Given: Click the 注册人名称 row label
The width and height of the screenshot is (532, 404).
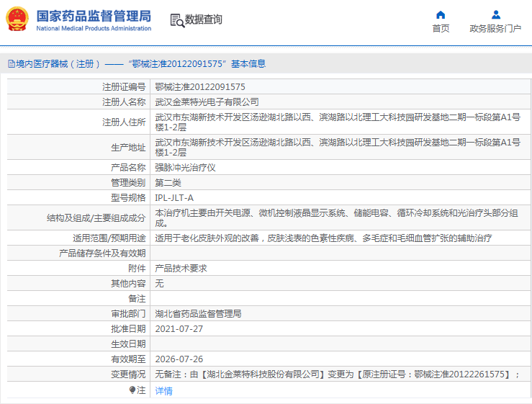Looking at the screenshot, I should click(x=124, y=102).
